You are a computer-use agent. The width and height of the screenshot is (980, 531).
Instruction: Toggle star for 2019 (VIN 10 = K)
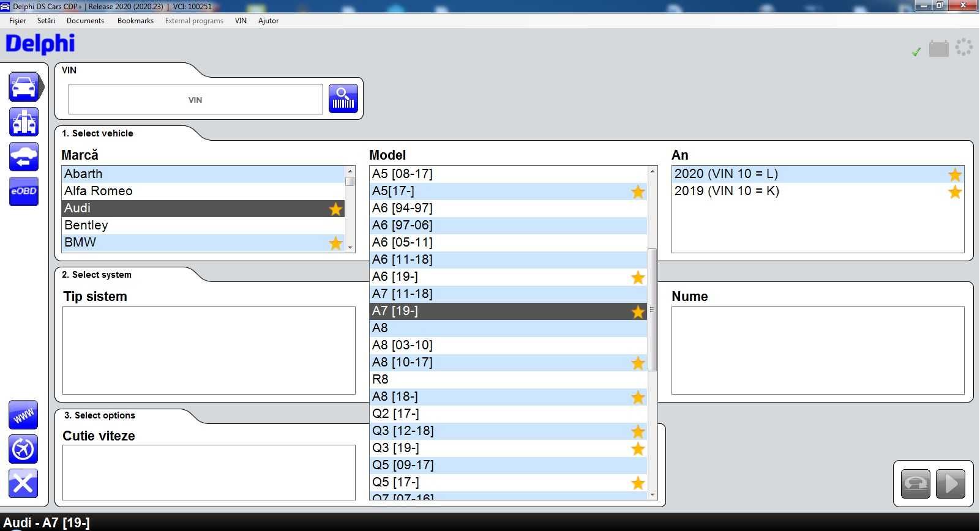[x=955, y=191]
